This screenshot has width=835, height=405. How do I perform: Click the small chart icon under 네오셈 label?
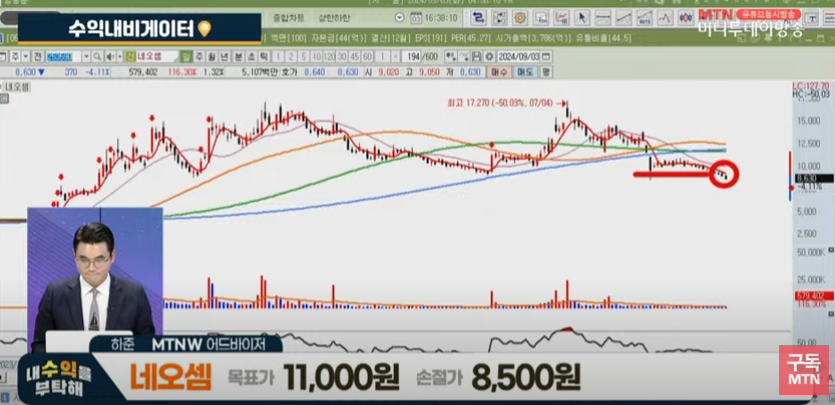pyautogui.click(x=4, y=98)
